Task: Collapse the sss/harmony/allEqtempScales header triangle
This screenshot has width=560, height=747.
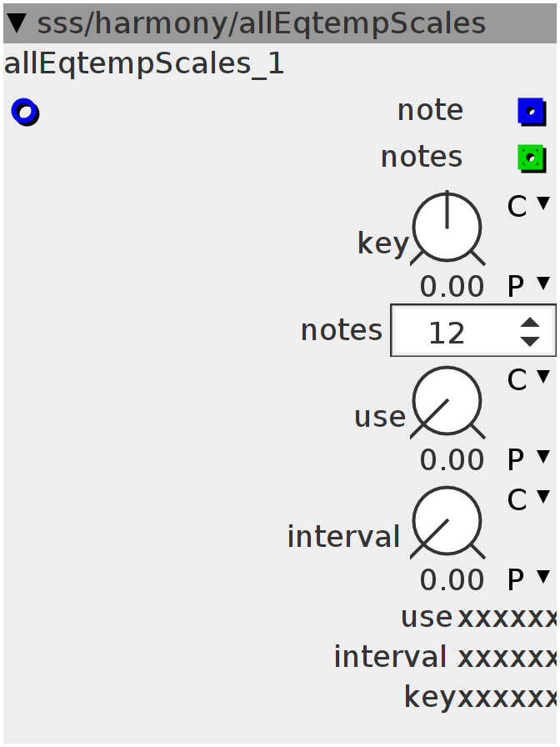Action: click(17, 23)
